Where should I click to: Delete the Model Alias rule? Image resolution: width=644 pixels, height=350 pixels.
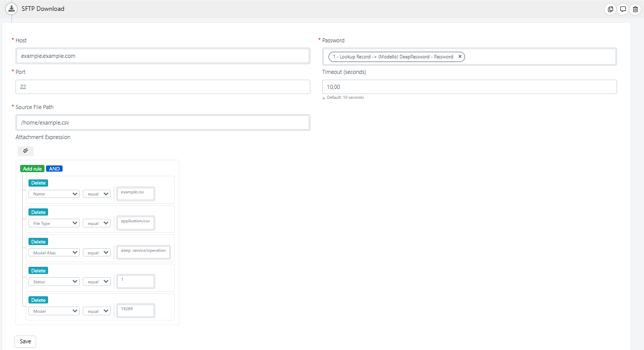coord(38,242)
